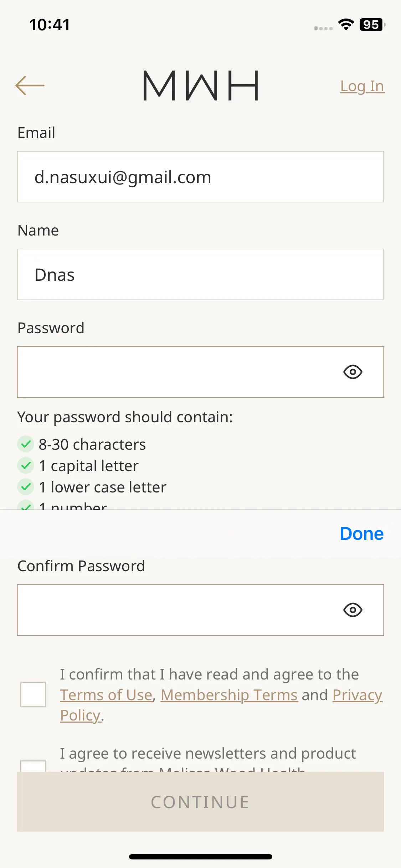The image size is (401, 868).
Task: Select the Password input field
Action: pos(200,372)
